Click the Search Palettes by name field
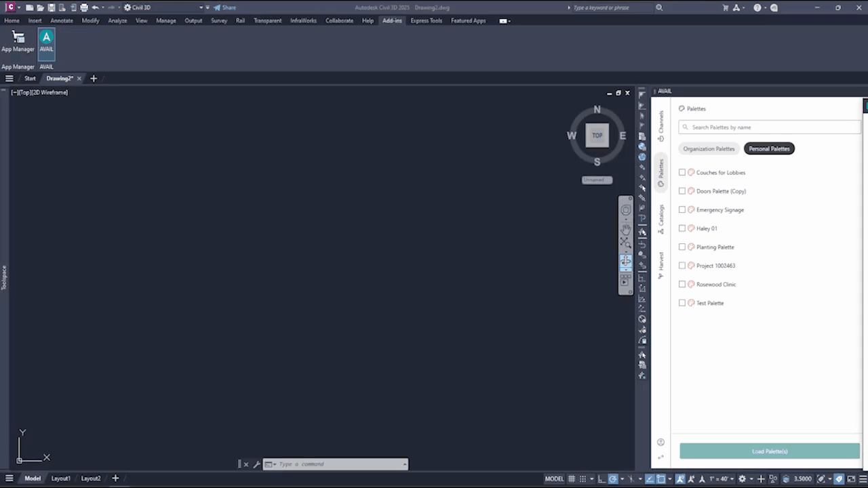The image size is (868, 488). tap(770, 127)
